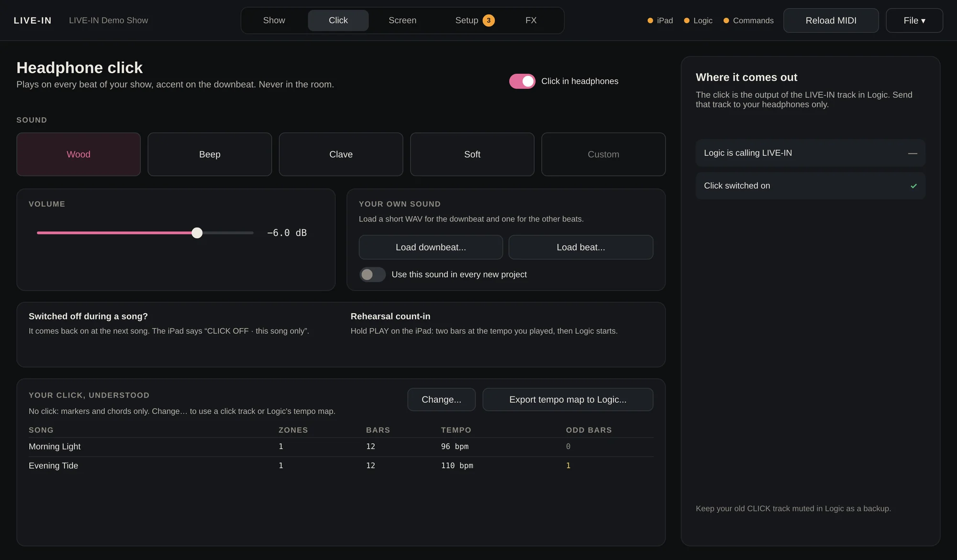This screenshot has height=560, width=957.
Task: Select the Custom click sound
Action: click(603, 154)
